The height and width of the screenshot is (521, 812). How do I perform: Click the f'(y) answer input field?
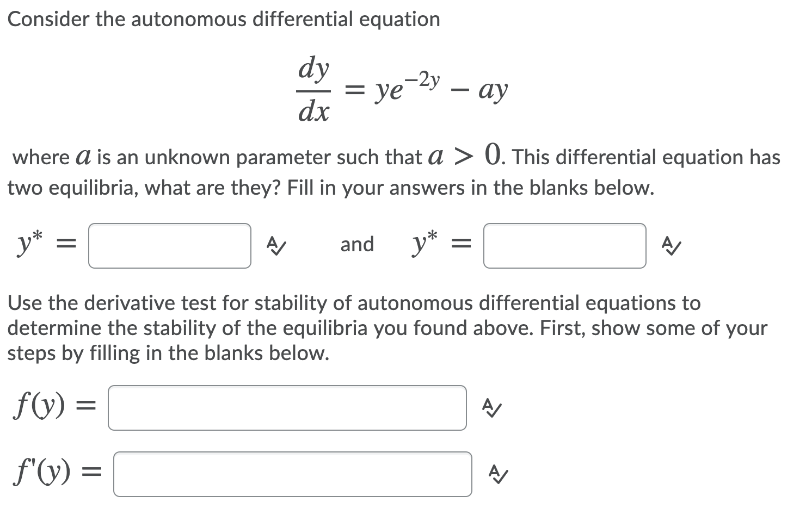click(x=292, y=474)
